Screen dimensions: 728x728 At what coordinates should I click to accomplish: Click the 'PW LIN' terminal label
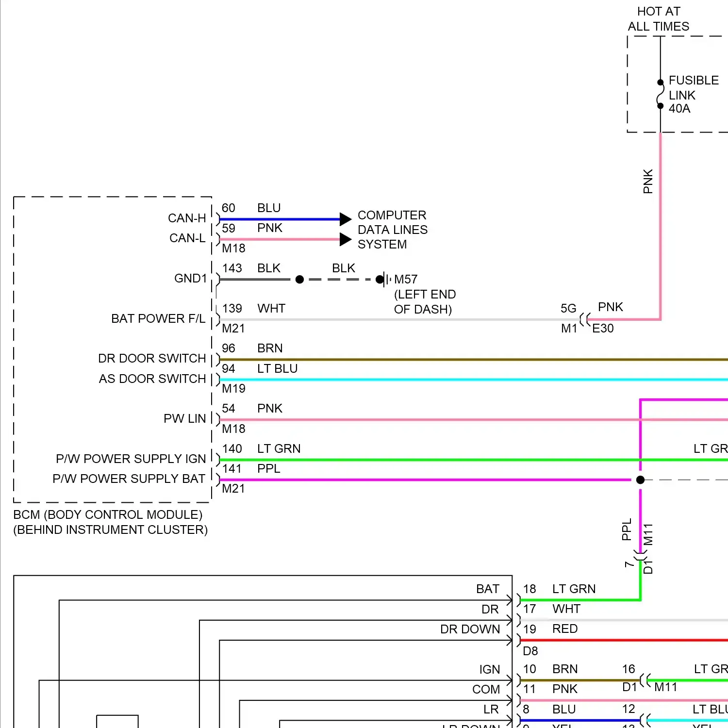point(185,419)
